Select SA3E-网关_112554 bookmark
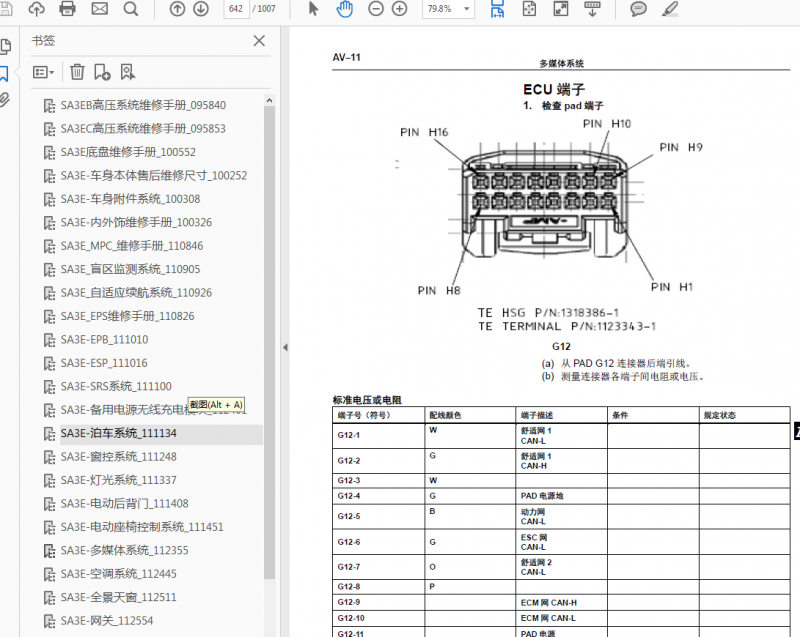800x637 pixels. pos(107,622)
